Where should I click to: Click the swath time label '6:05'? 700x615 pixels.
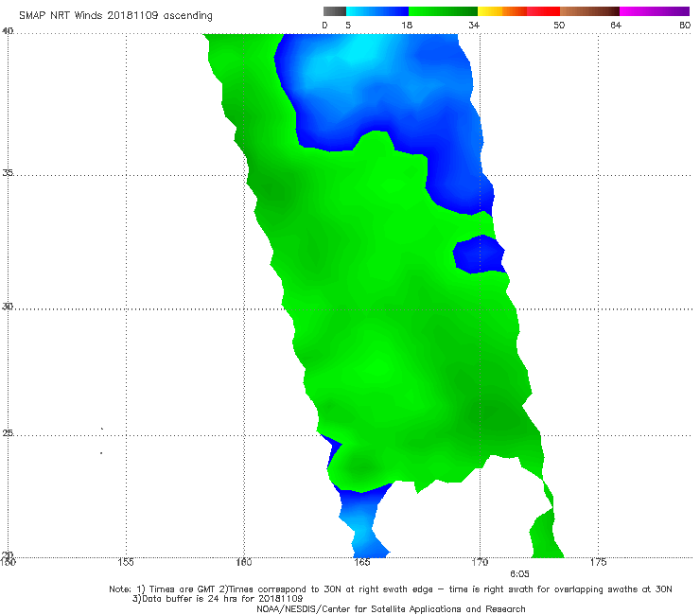519,574
